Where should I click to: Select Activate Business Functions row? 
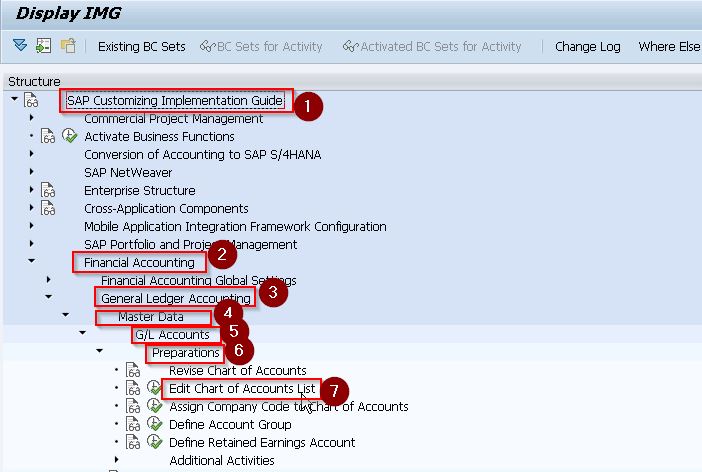tap(159, 137)
